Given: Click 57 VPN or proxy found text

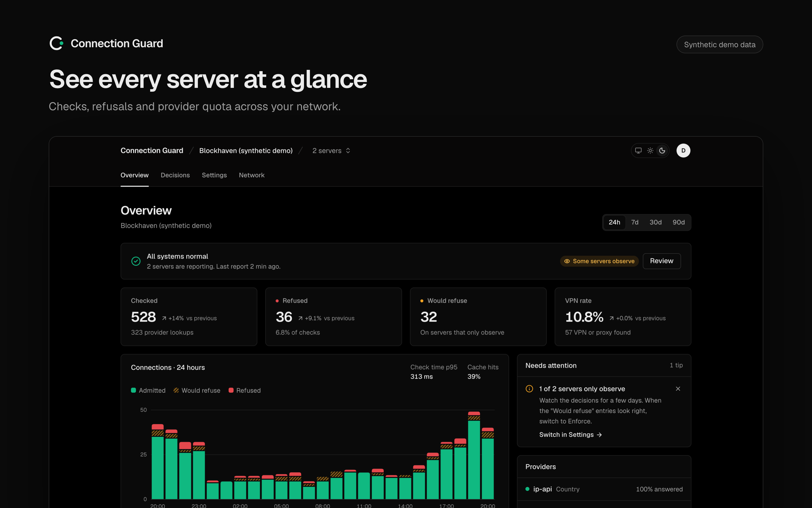Looking at the screenshot, I should click(598, 332).
